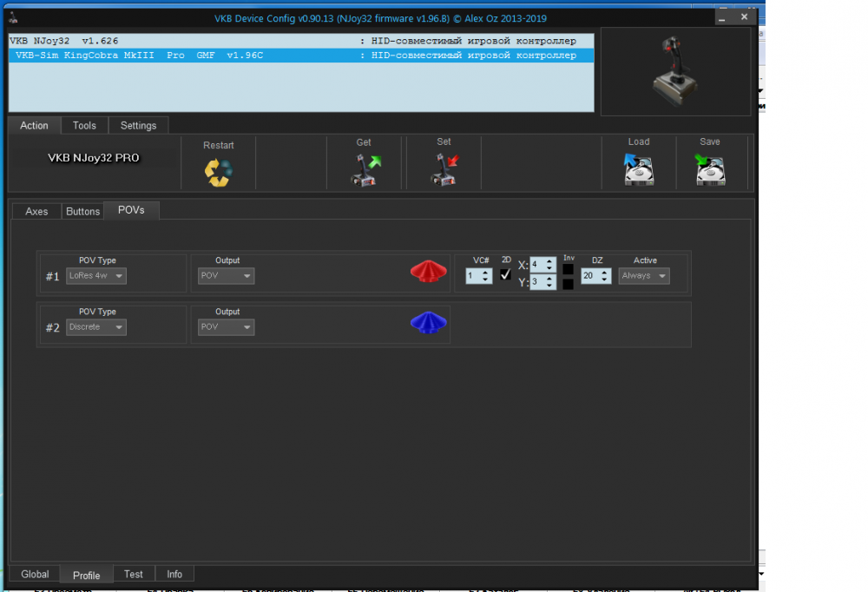
Task: Select VKB-Sim KingCobra MkIII device row
Action: tap(301, 56)
